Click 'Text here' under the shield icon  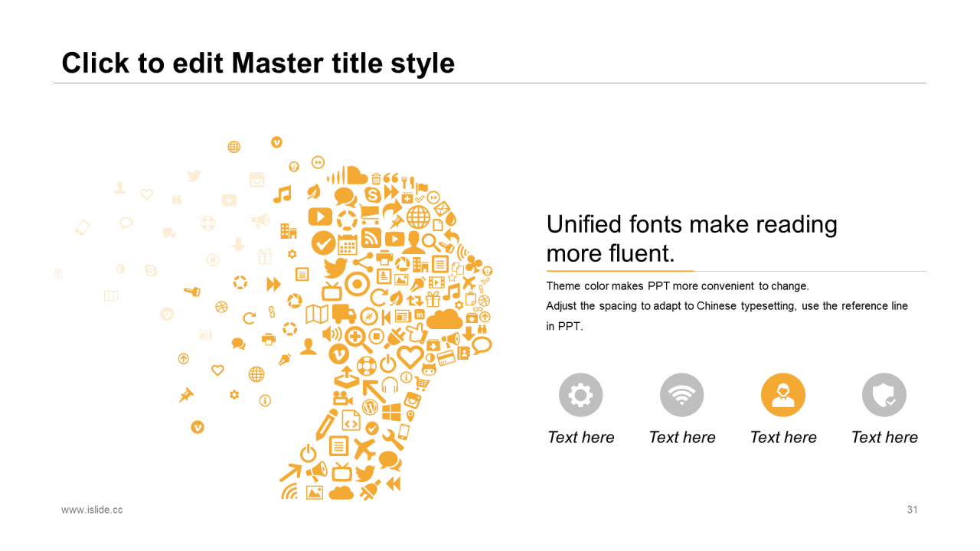(884, 437)
